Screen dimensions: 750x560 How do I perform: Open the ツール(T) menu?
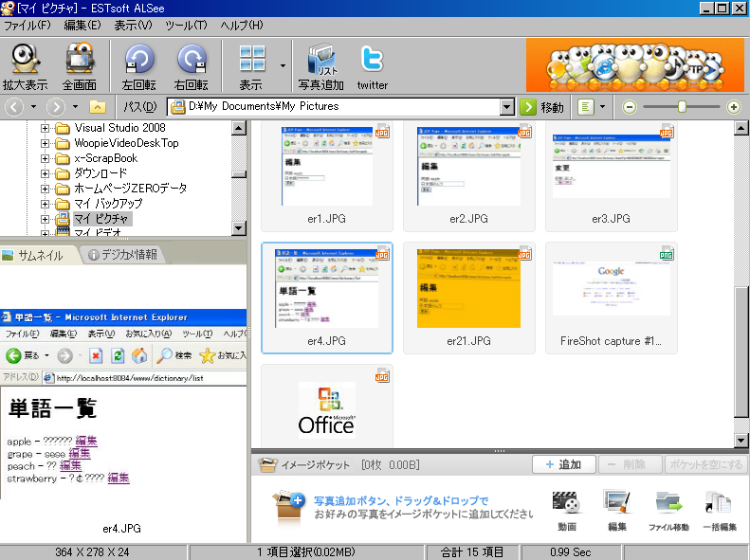pyautogui.click(x=186, y=26)
